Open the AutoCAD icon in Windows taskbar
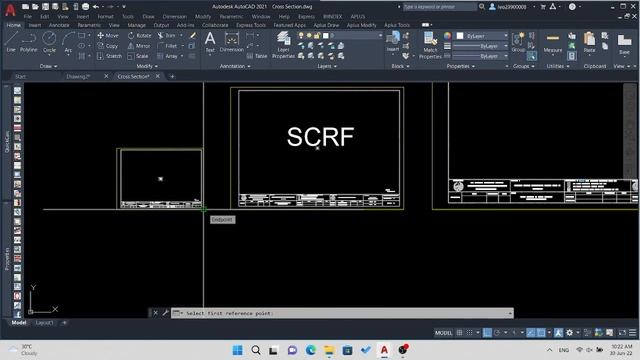 point(384,350)
